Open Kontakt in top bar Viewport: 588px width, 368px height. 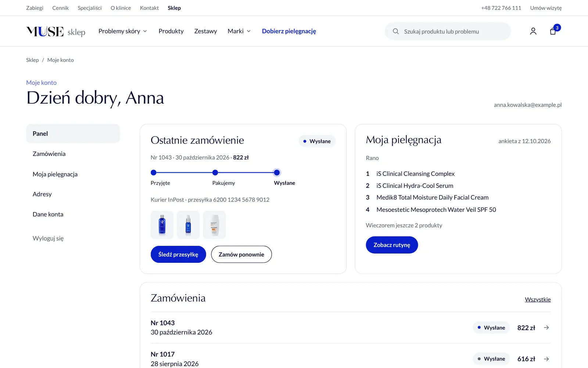[149, 8]
